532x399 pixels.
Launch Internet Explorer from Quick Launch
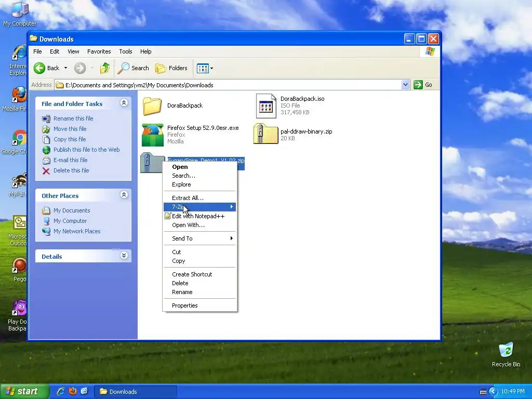pos(61,392)
